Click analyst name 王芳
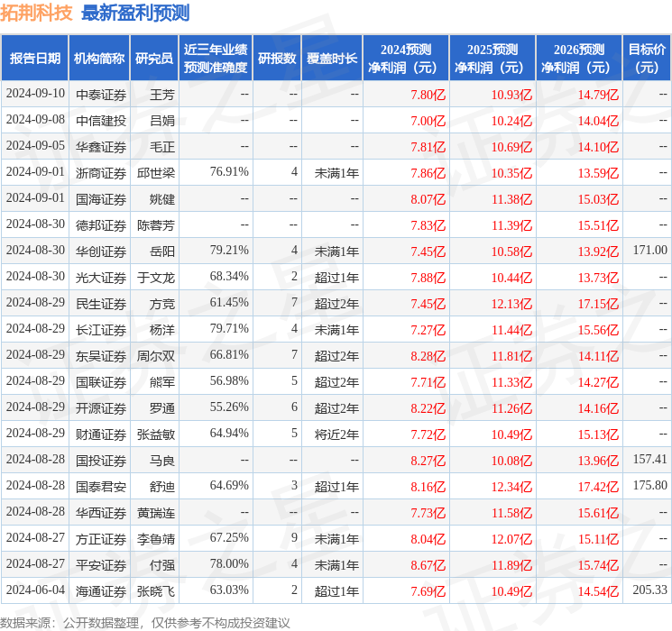672x631 pixels. point(162,95)
